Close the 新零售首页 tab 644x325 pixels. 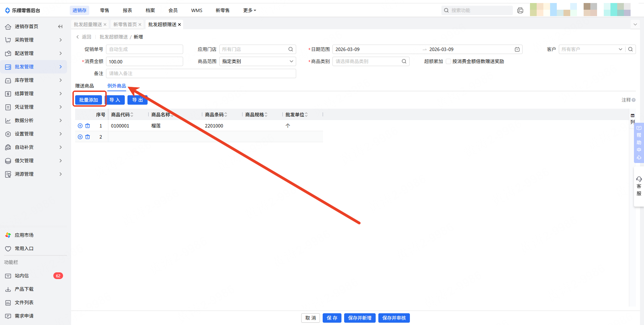point(140,24)
